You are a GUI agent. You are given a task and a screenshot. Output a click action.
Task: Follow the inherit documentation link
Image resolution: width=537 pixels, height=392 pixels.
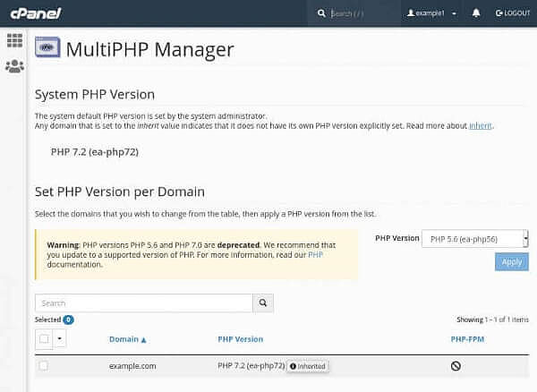tap(480, 126)
